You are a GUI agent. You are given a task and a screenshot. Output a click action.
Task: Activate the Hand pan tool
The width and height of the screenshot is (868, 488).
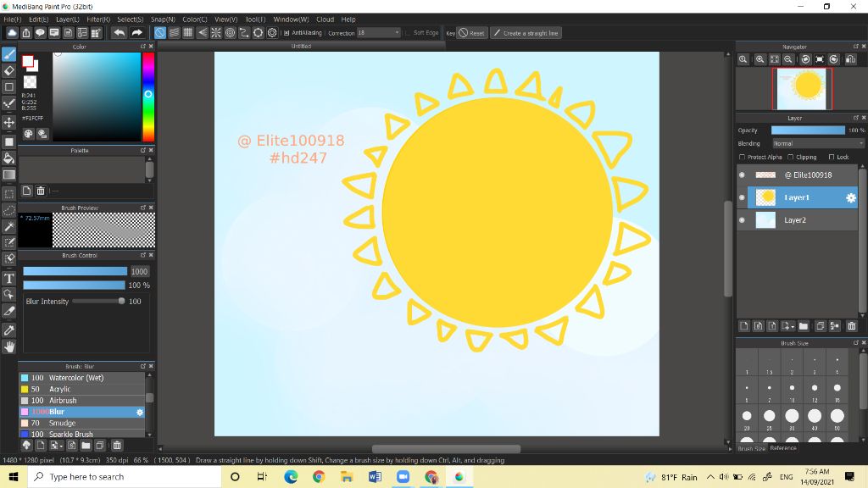(9, 347)
